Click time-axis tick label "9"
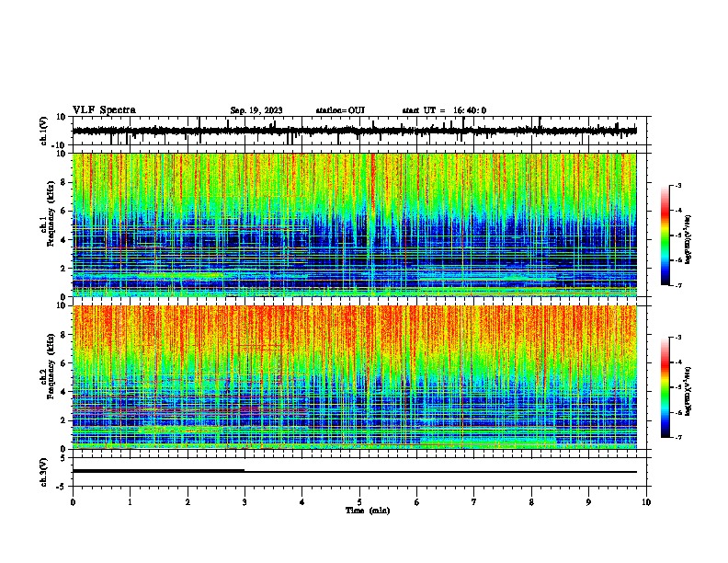The width and height of the screenshot is (728, 563). [x=588, y=502]
